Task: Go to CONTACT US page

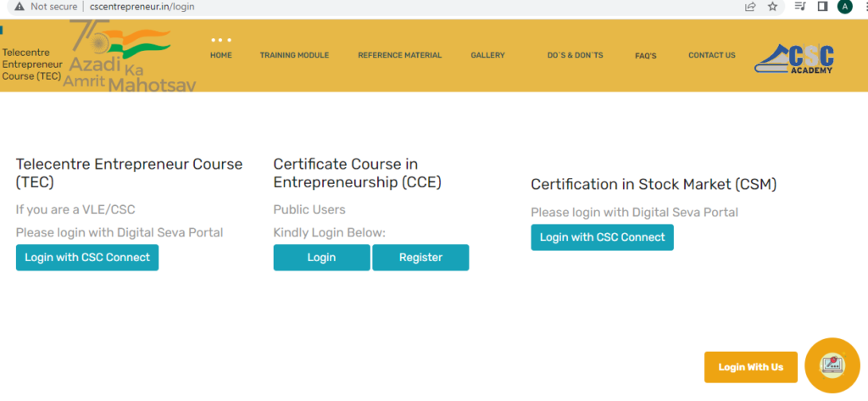Action: 712,55
